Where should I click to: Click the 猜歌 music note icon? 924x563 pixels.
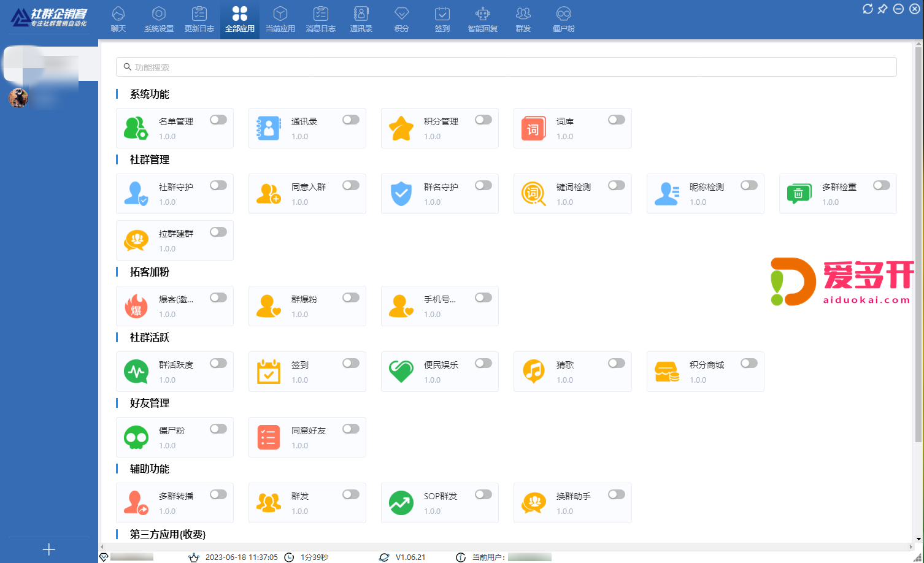click(533, 372)
